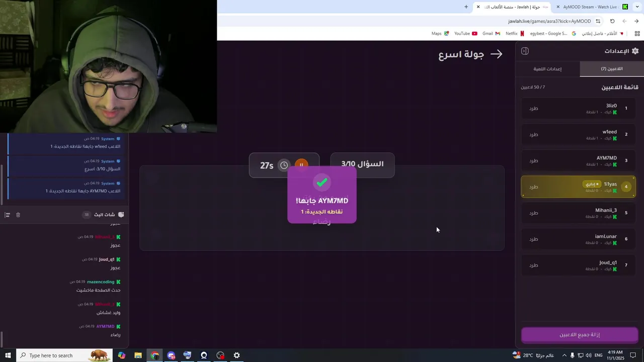This screenshot has height=362, width=644.
Task: Pause the round timer with orange pause button
Action: (x=301, y=165)
